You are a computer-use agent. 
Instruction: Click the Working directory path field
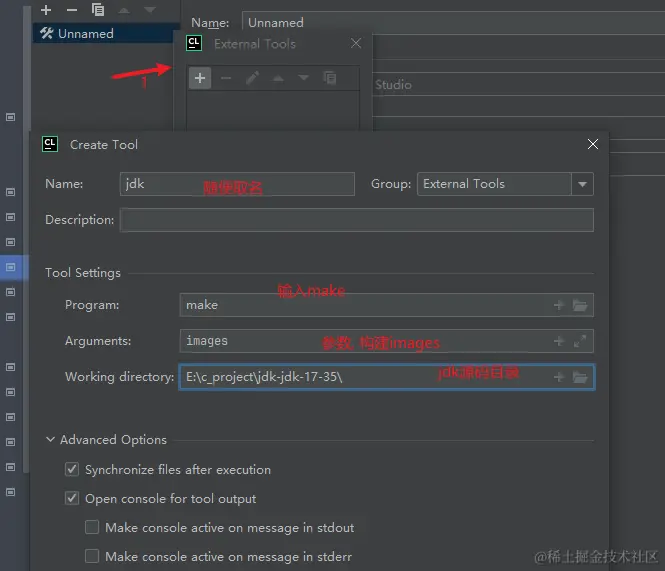(x=386, y=377)
